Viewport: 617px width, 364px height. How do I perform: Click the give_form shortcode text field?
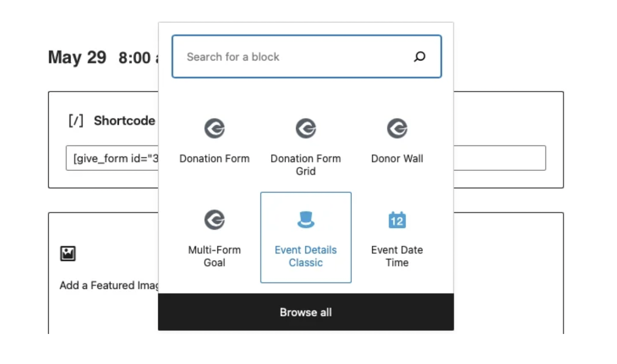click(306, 158)
